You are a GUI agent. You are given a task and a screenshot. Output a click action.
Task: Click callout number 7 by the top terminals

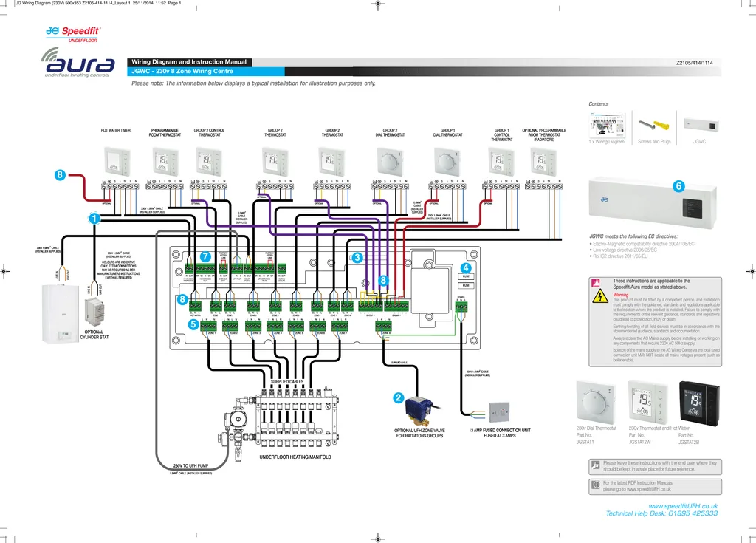coord(205,257)
